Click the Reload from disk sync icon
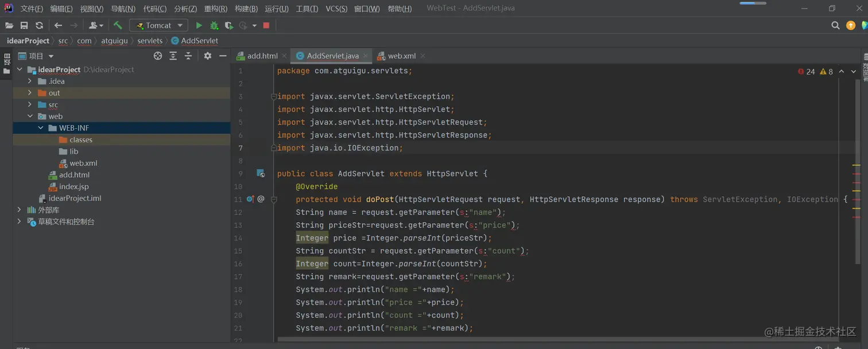Viewport: 868px width, 349px height. pos(39,25)
